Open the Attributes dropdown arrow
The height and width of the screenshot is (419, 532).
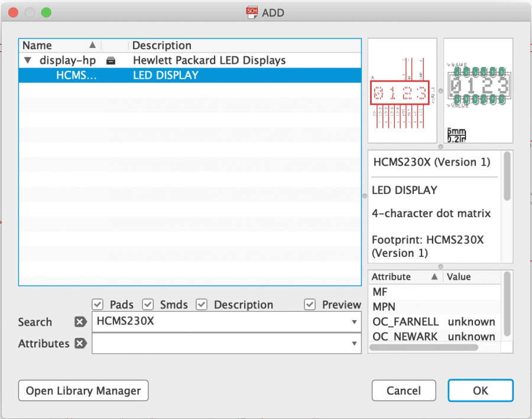tap(353, 343)
